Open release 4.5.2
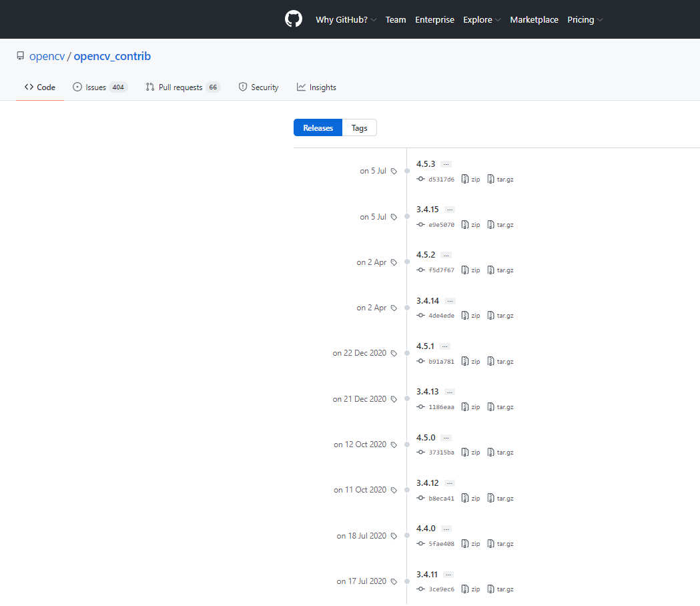Image resolution: width=700 pixels, height=606 pixels. 426,255
